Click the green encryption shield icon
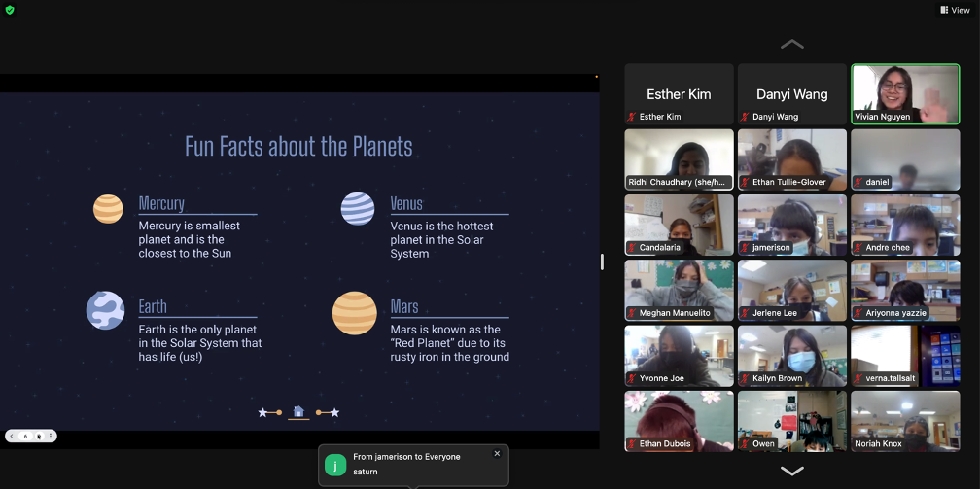 coord(10,10)
